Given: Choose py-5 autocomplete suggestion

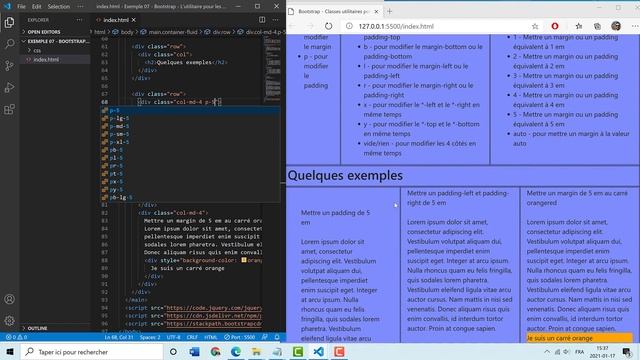Looking at the screenshot, I should coord(190,189).
